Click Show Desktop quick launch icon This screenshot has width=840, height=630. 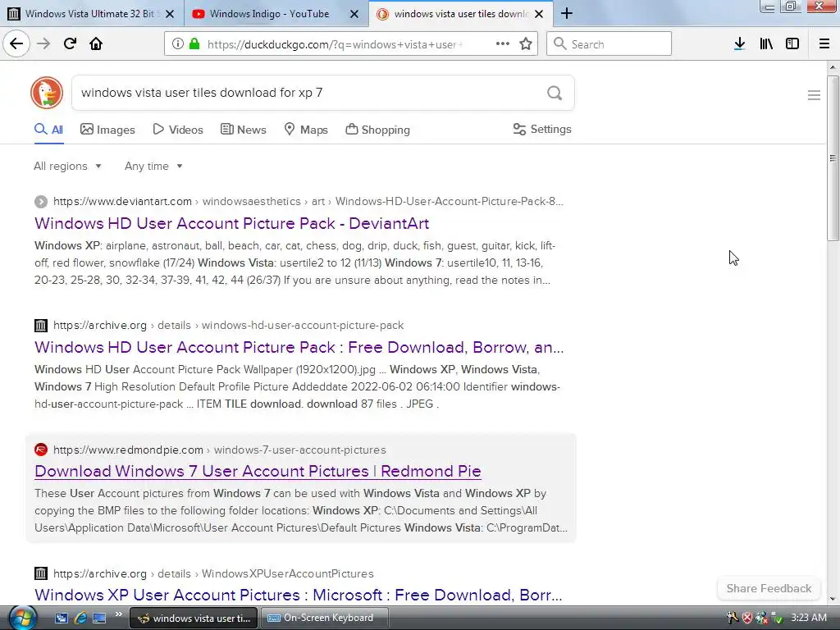pyautogui.click(x=99, y=618)
